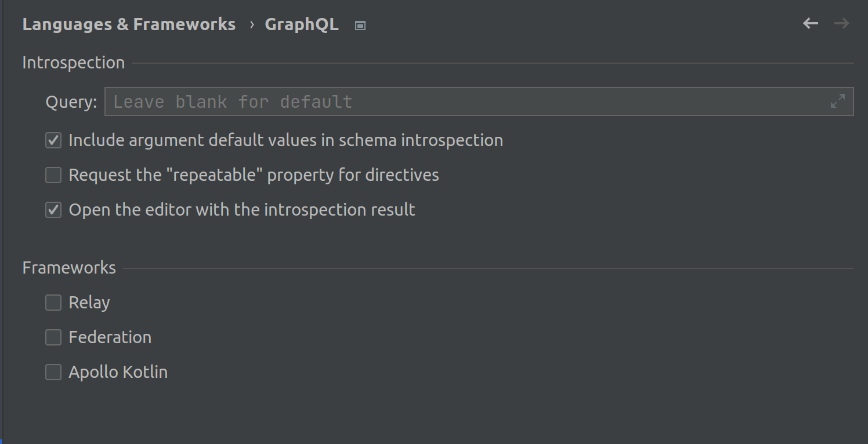Click the project-level settings icon beside GraphQL
The width and height of the screenshot is (868, 444).
click(360, 26)
